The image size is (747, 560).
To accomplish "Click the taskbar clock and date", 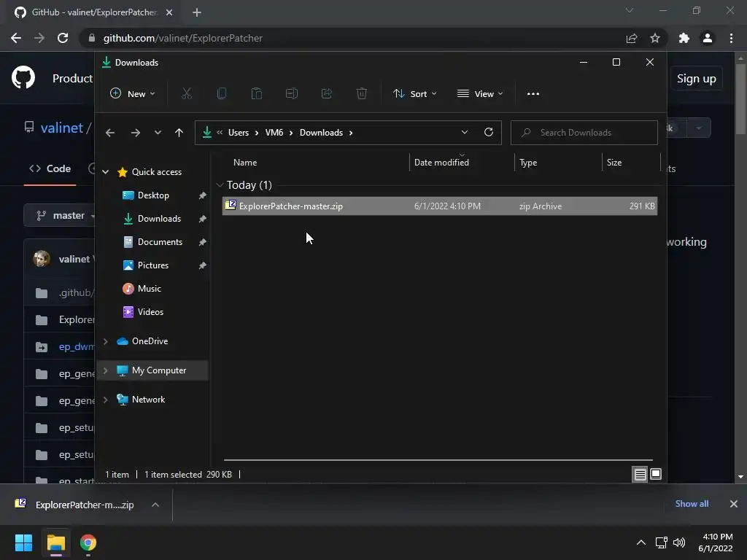I will 716,542.
